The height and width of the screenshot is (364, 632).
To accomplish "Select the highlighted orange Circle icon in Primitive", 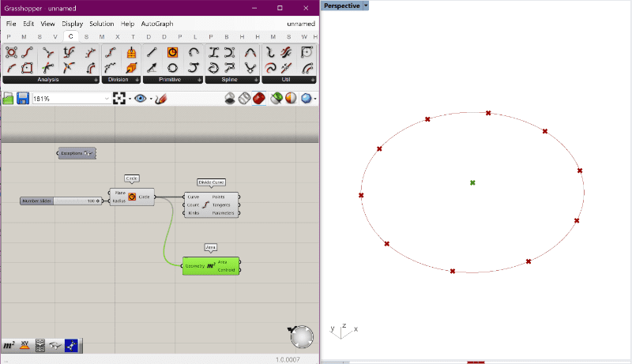I will [x=172, y=52].
